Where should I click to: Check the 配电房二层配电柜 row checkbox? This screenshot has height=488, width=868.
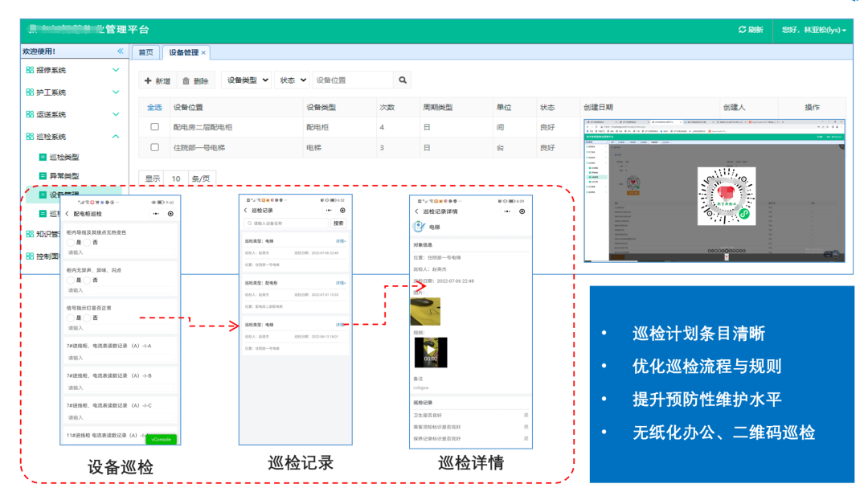[154, 127]
